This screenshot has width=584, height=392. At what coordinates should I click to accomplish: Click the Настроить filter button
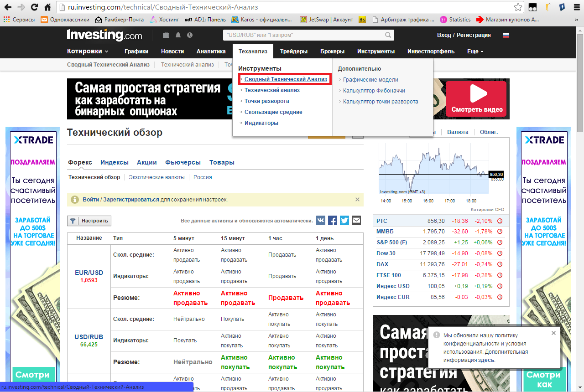pos(89,221)
